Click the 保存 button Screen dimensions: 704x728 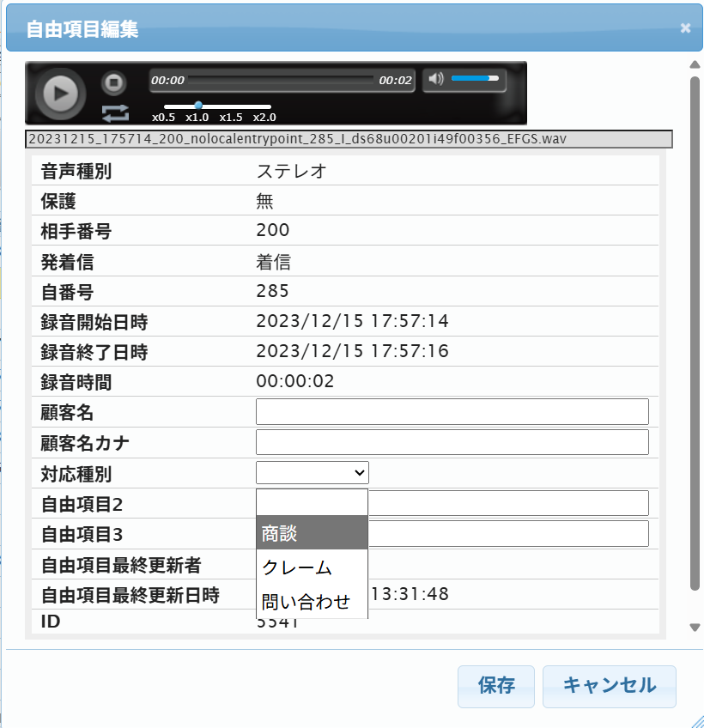[x=495, y=686]
